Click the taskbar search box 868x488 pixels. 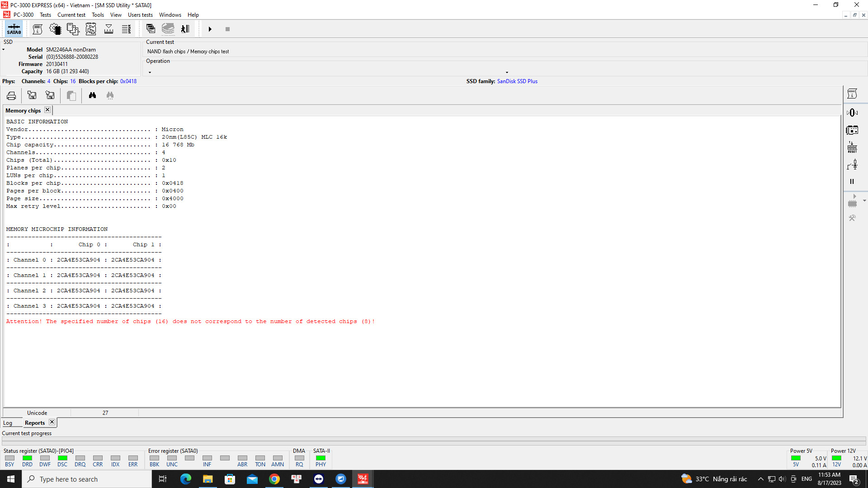(87, 479)
